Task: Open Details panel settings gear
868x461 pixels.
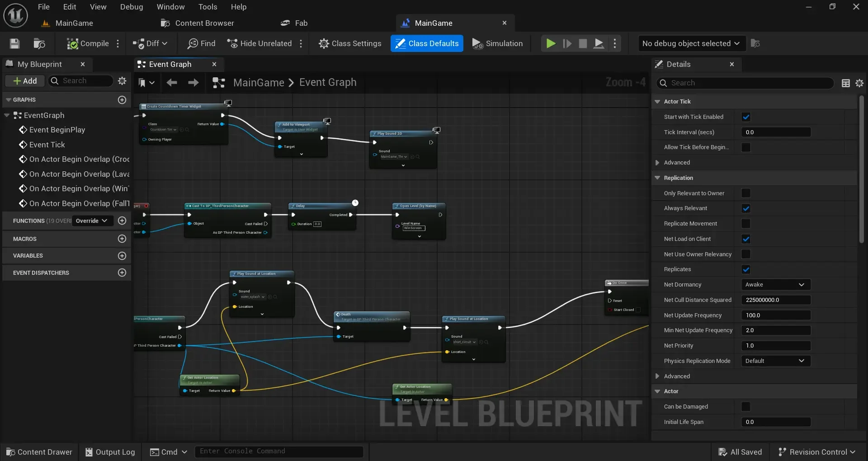Action: tap(859, 83)
